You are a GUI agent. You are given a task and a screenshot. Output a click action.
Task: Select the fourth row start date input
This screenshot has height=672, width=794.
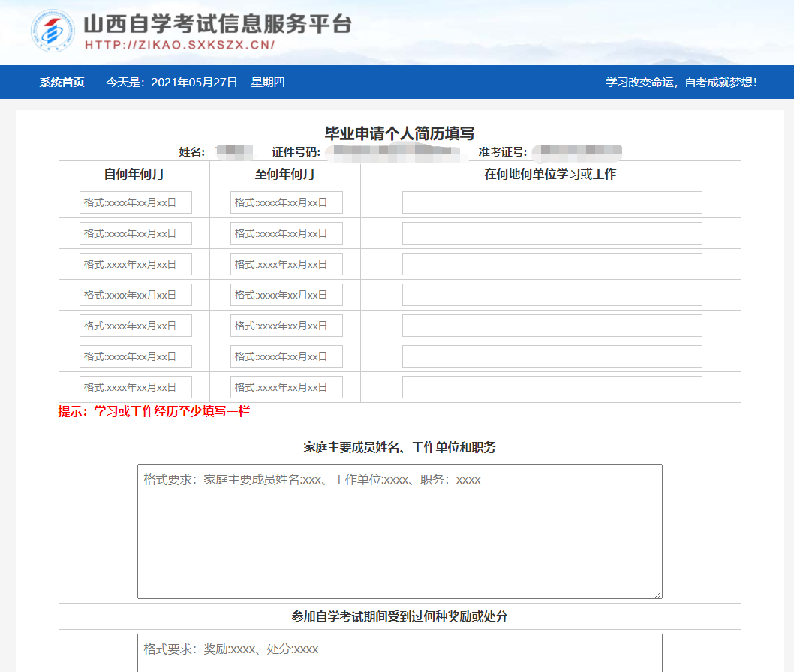pos(137,294)
